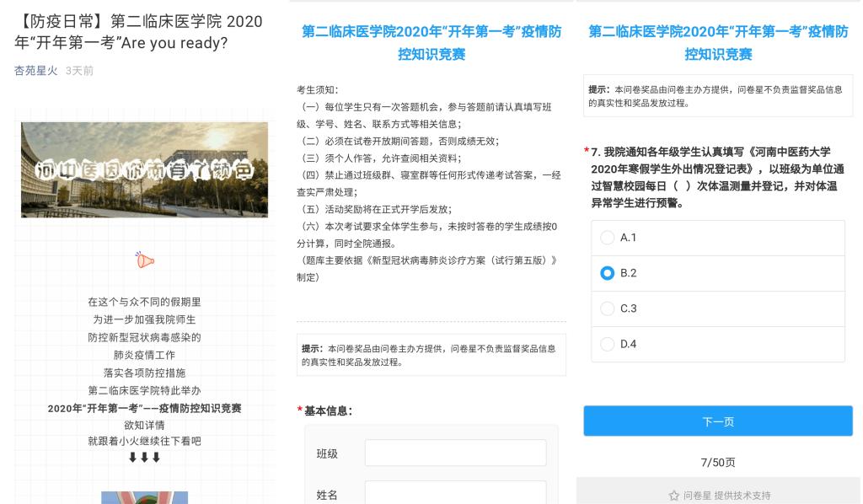Open the campus banner image
The image size is (863, 504).
[144, 169]
